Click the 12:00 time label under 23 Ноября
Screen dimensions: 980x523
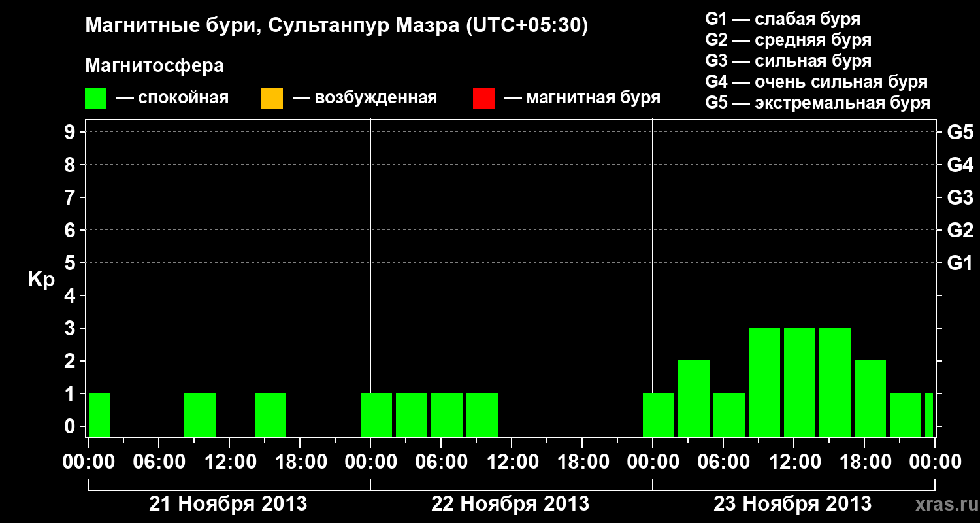pyautogui.click(x=794, y=462)
